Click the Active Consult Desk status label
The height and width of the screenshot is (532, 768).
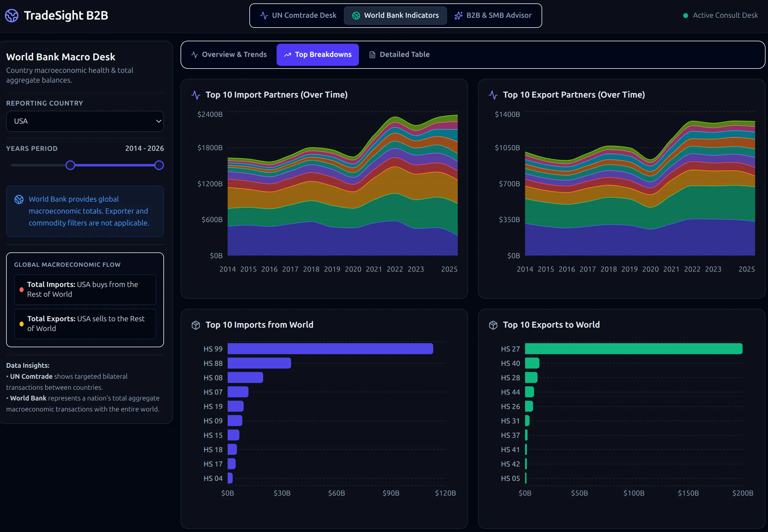(x=725, y=16)
